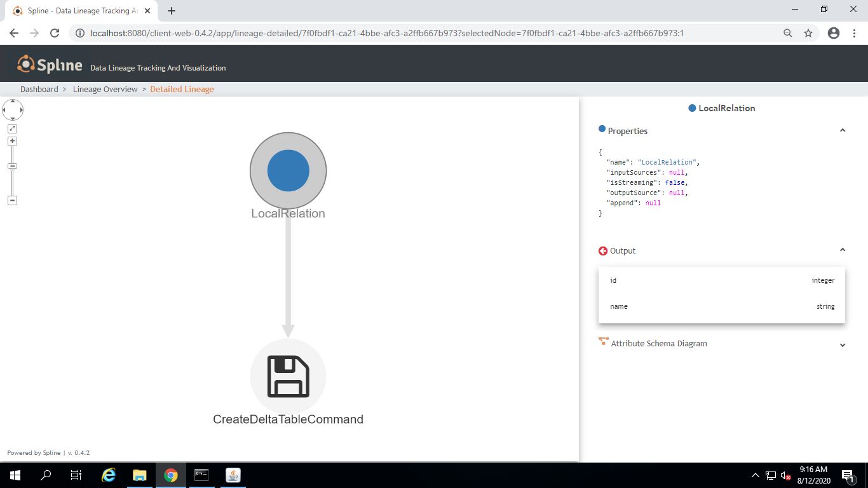Open the Dashboard breadcrumb link
The height and width of the screenshot is (488, 868).
pos(39,89)
